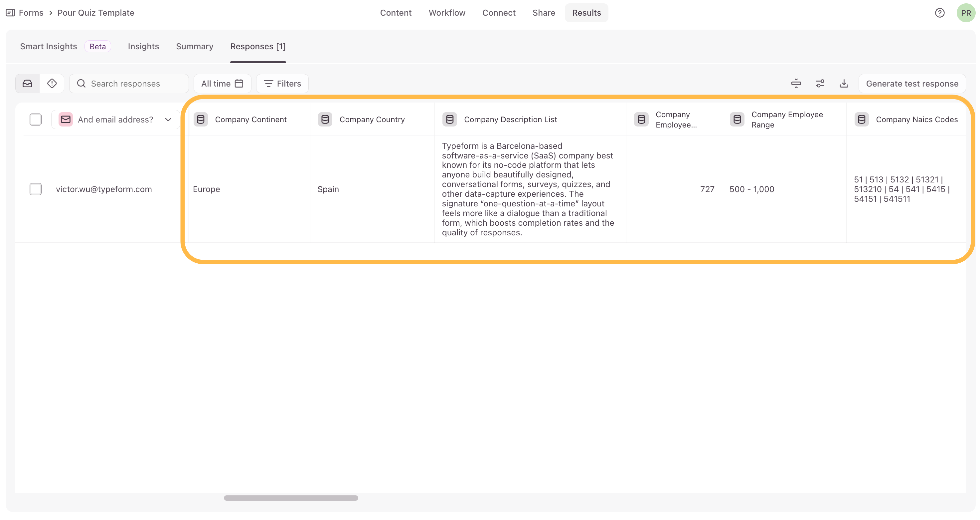Screen dimensions: 980x520
Task: Open the help question mark icon
Action: pos(939,13)
